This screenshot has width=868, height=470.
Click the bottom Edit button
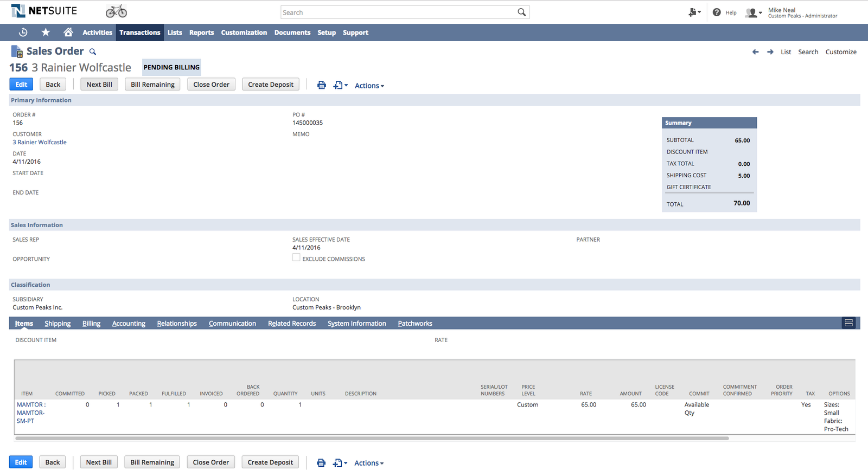tap(21, 462)
